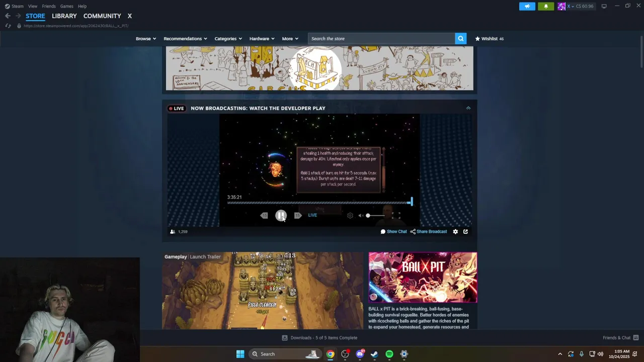Open Google Chrome from taskbar

click(330, 354)
